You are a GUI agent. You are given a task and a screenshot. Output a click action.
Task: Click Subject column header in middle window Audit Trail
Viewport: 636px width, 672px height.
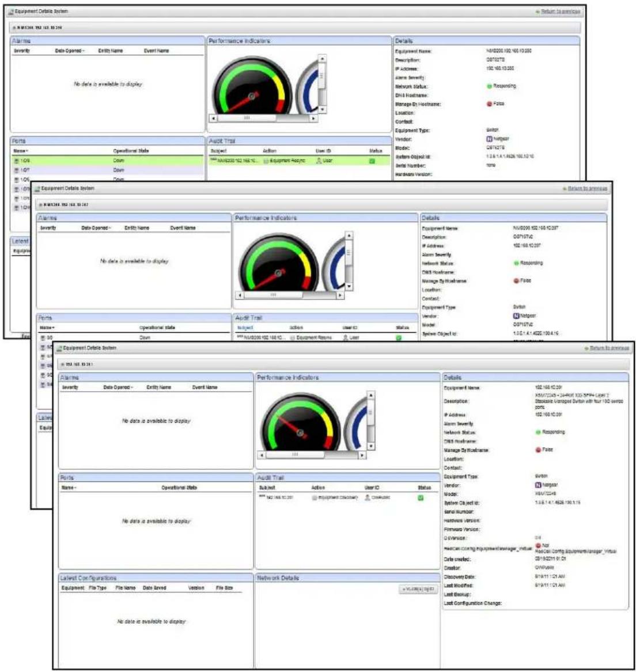(x=245, y=328)
